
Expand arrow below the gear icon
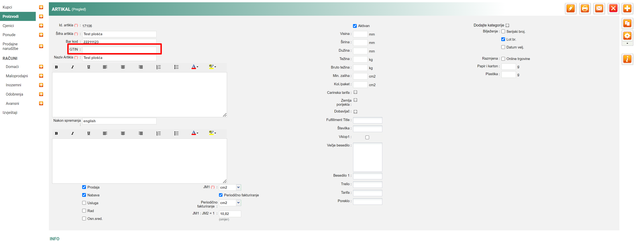click(627, 43)
